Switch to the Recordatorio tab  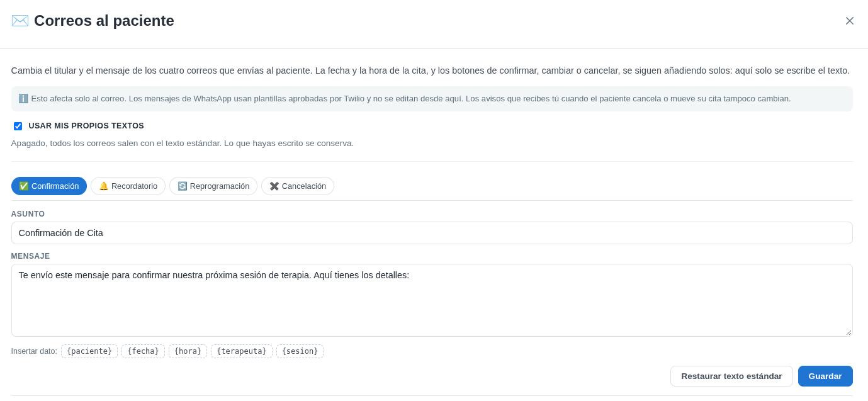pyautogui.click(x=128, y=186)
